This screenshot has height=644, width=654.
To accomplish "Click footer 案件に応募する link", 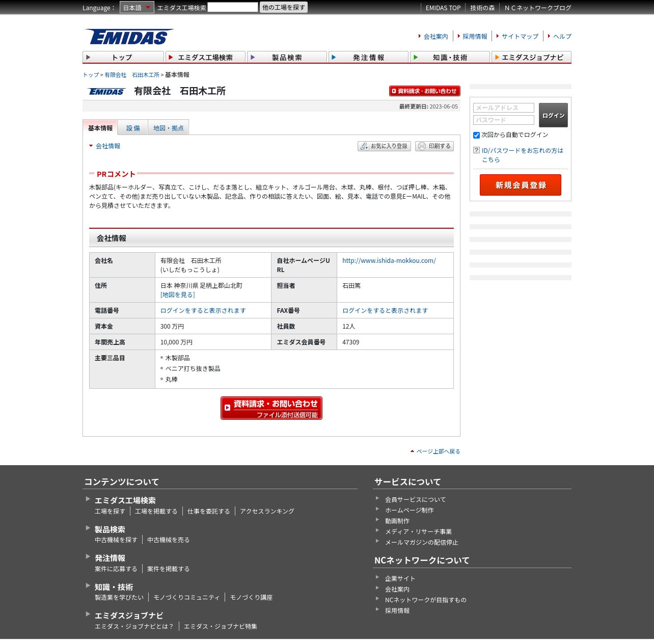I will click(116, 569).
